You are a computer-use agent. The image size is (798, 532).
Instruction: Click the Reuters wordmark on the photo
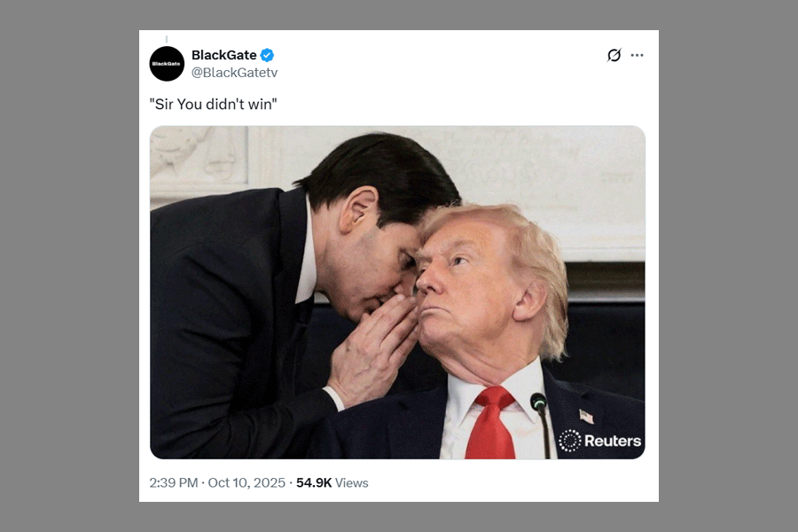pos(613,441)
